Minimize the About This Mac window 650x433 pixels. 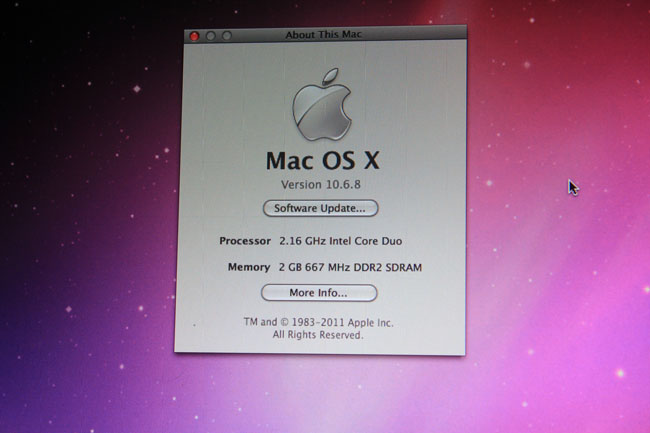pos(210,36)
